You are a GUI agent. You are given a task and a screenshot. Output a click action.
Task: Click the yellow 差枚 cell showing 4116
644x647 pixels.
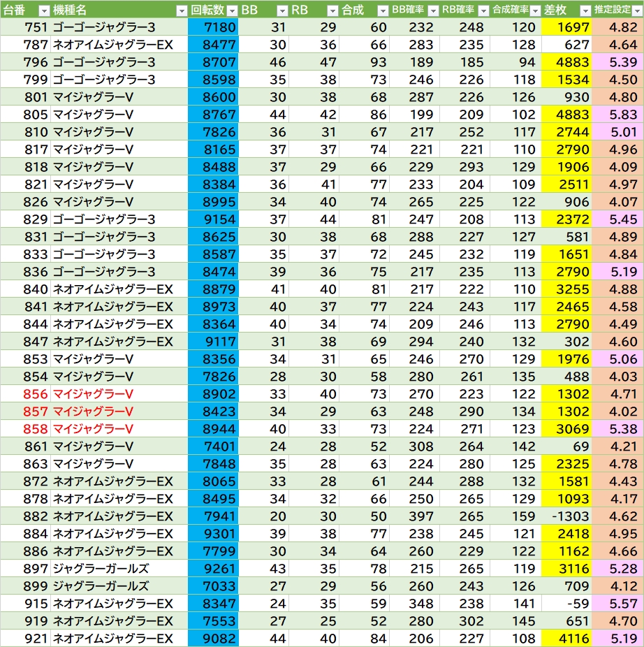pyautogui.click(x=566, y=639)
